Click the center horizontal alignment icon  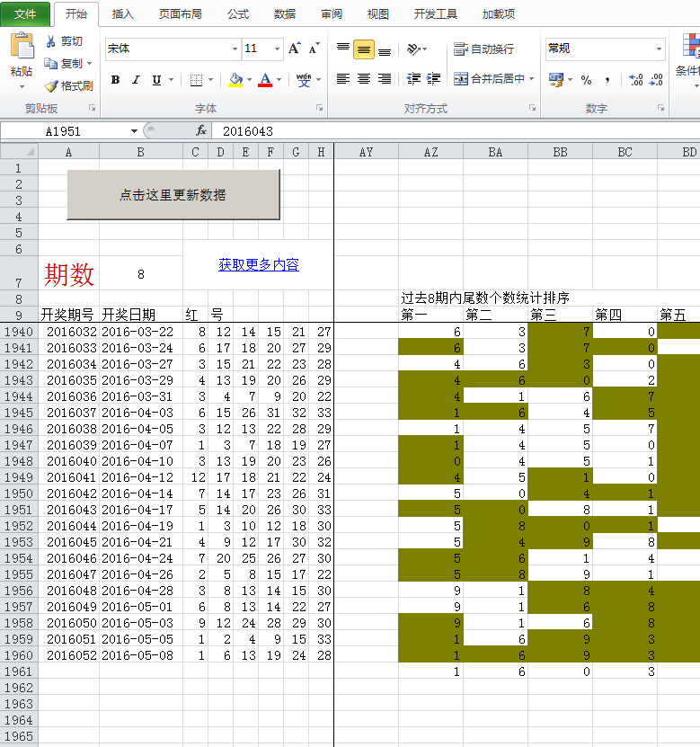click(x=364, y=79)
